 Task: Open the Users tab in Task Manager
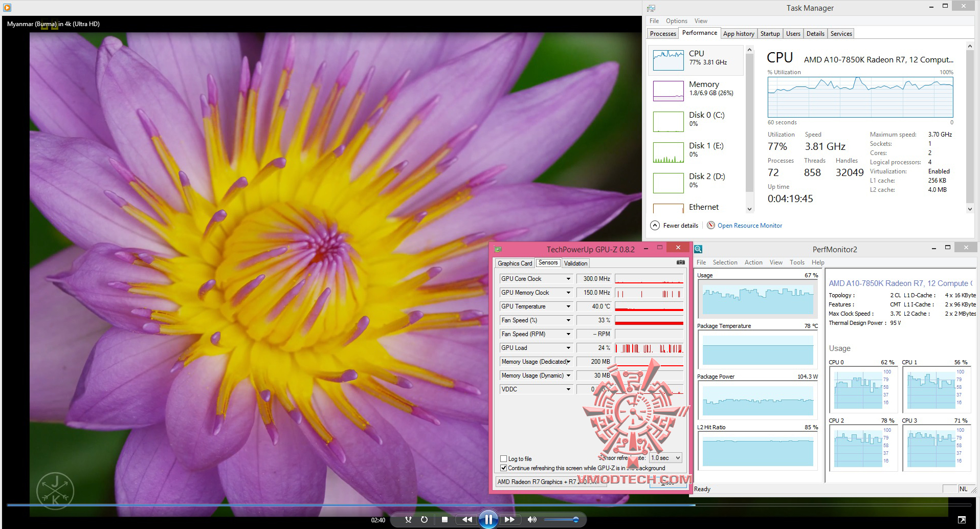click(793, 34)
